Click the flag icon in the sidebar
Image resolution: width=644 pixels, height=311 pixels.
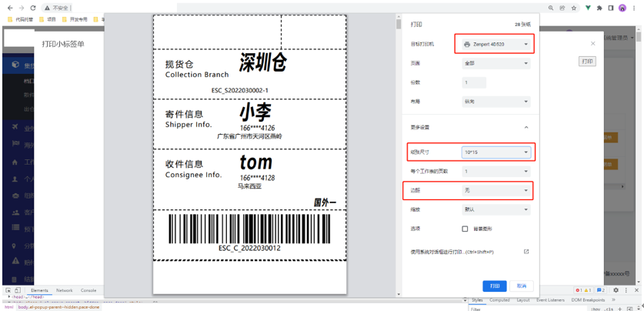point(15,144)
